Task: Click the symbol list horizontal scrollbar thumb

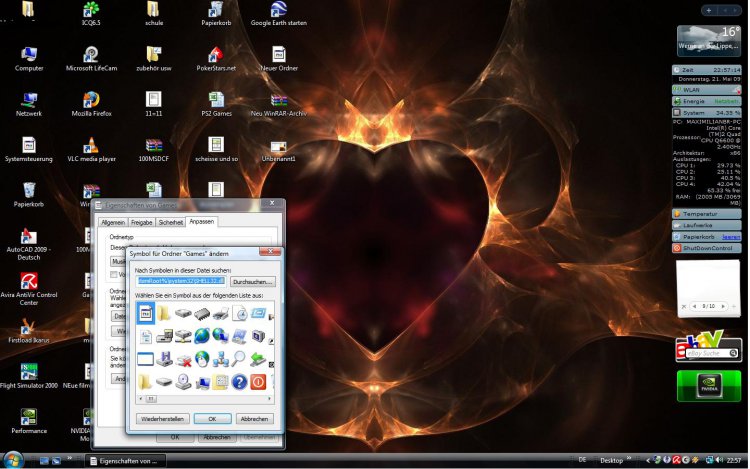Action: point(151,398)
